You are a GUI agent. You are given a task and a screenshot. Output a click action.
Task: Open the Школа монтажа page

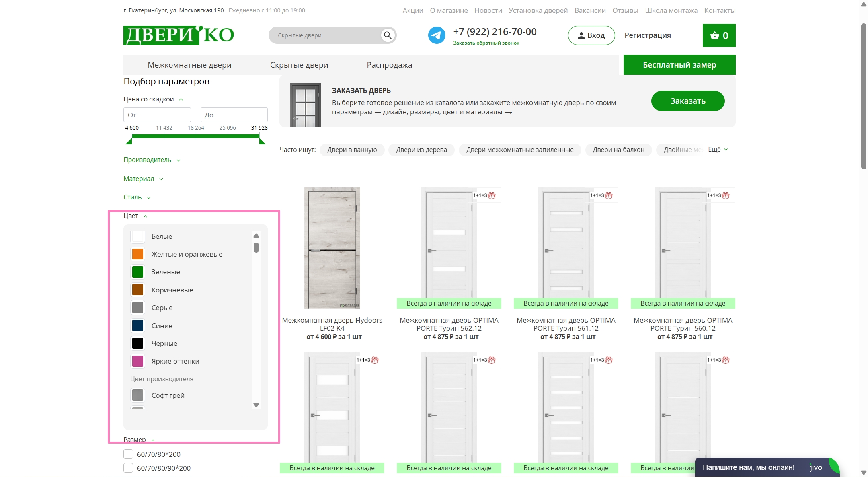pos(671,10)
